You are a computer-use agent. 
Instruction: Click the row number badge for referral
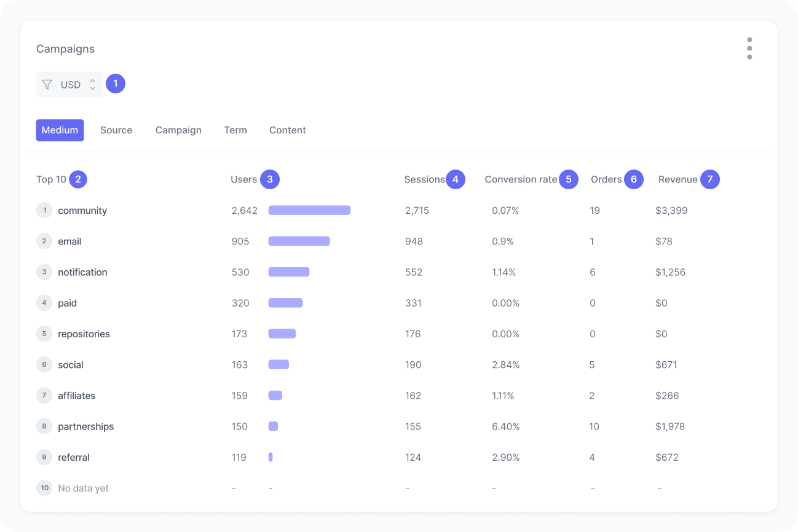point(44,457)
